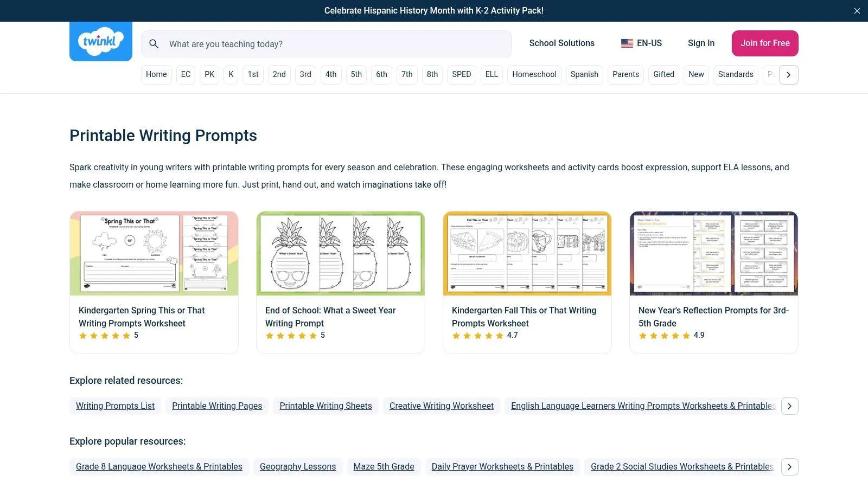The image size is (868, 488).
Task: Follow the Maze 5th Grade link
Action: tap(384, 467)
